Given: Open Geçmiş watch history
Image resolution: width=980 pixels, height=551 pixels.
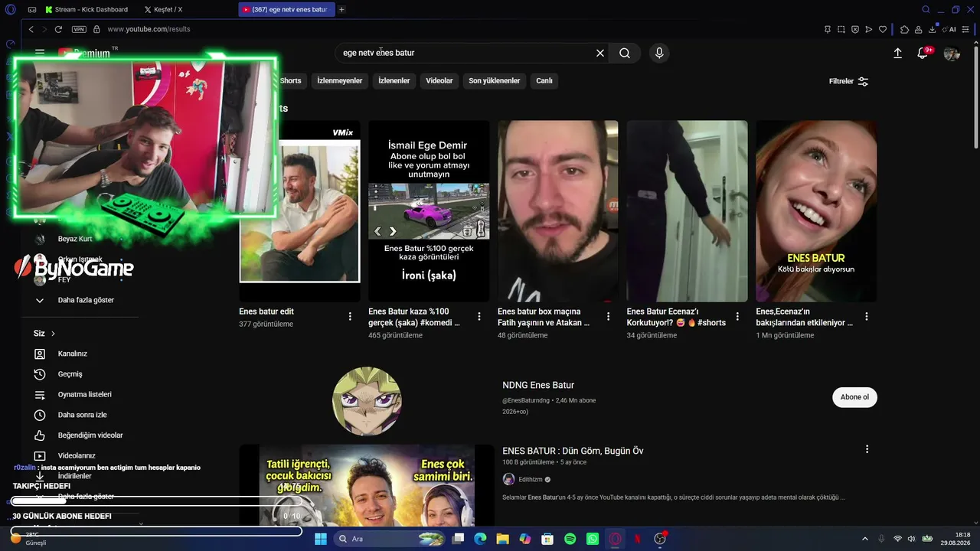Looking at the screenshot, I should 70,374.
